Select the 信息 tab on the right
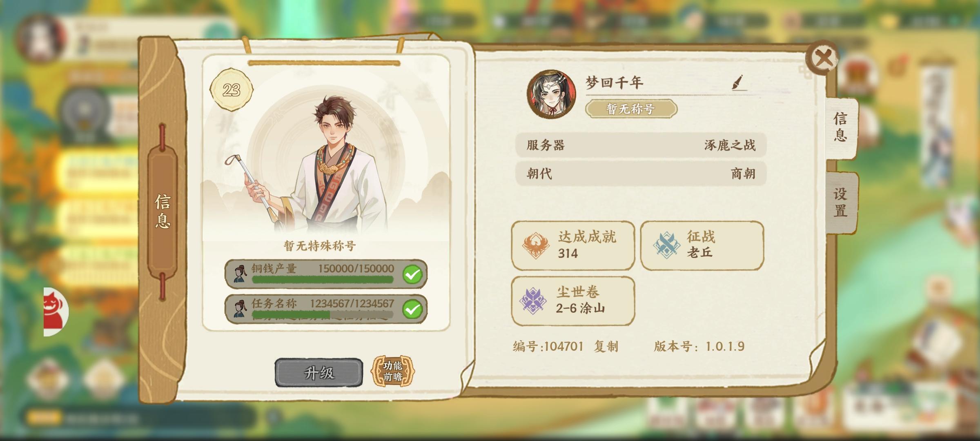This screenshot has width=980, height=441. [x=840, y=127]
